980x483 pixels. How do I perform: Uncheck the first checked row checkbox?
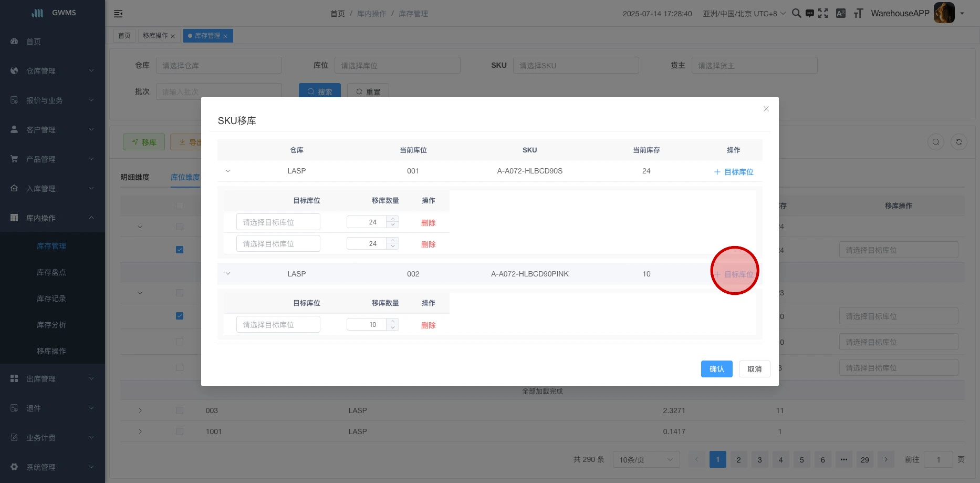[x=180, y=250]
